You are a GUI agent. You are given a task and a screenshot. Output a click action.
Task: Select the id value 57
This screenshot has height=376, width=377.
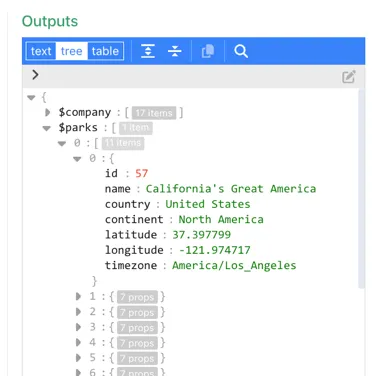pyautogui.click(x=141, y=173)
